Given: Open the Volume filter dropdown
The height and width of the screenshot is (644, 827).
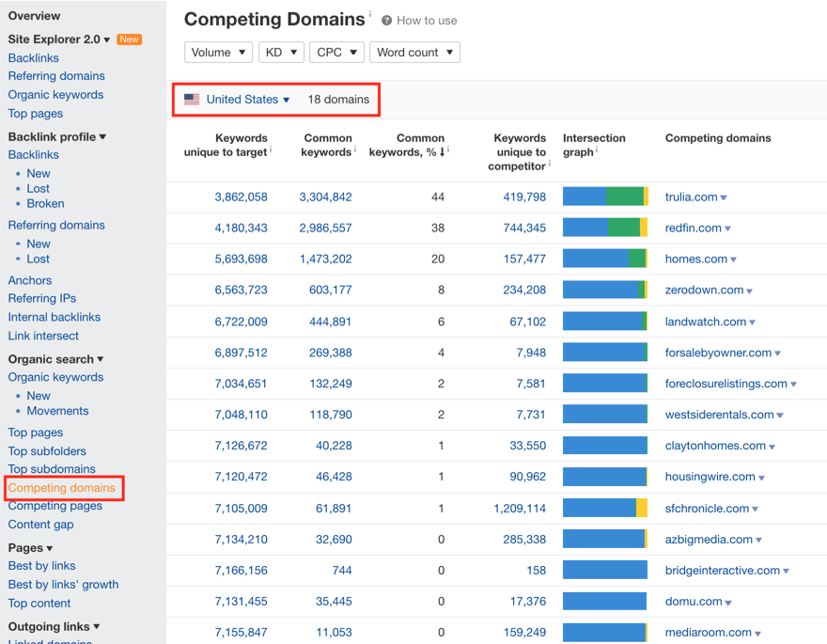Looking at the screenshot, I should tap(218, 53).
